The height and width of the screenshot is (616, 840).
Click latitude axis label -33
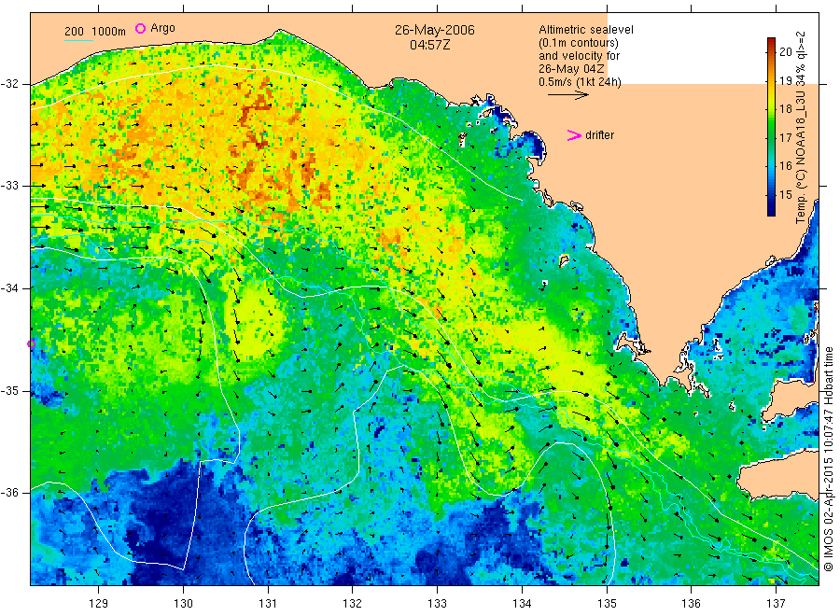point(9,186)
